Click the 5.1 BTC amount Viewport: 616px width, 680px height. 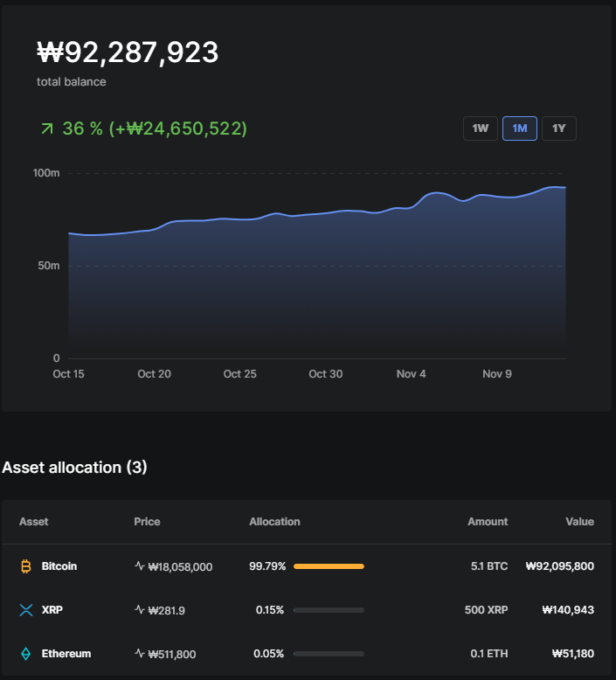pos(489,566)
